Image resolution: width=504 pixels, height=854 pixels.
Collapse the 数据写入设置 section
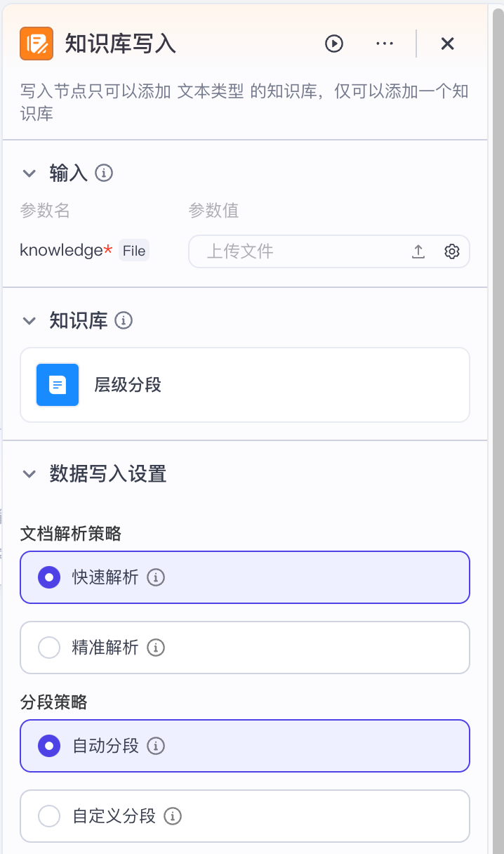[x=29, y=474]
